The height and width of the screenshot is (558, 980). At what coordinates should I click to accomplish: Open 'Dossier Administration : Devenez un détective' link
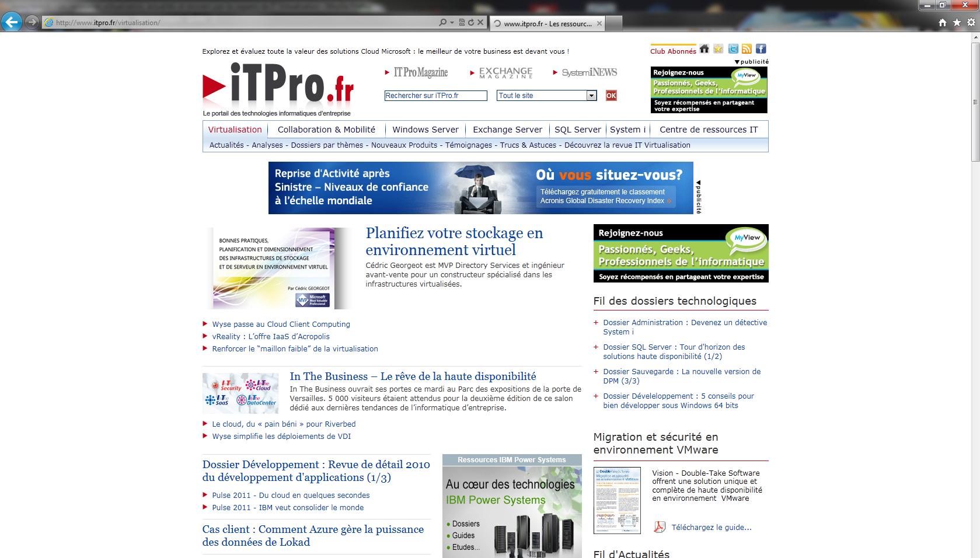[685, 327]
